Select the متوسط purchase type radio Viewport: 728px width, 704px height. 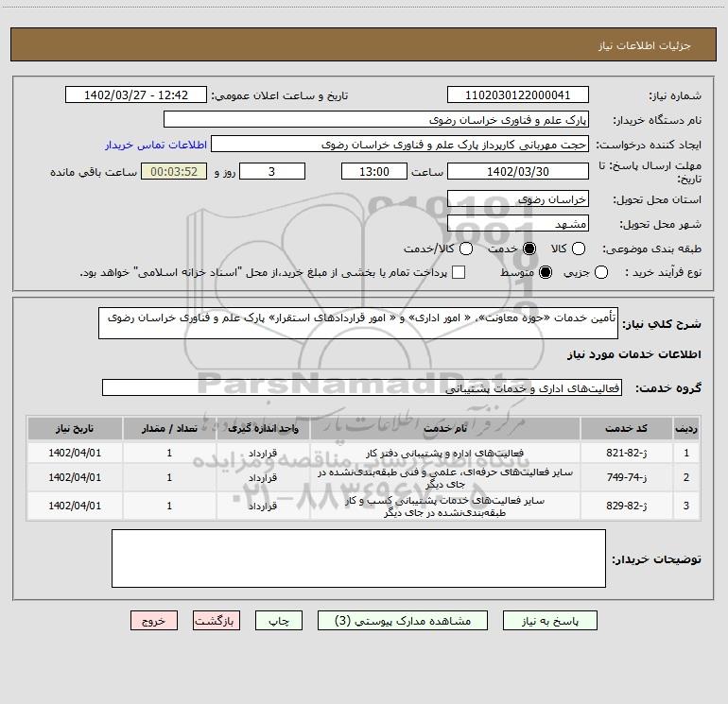(x=546, y=272)
